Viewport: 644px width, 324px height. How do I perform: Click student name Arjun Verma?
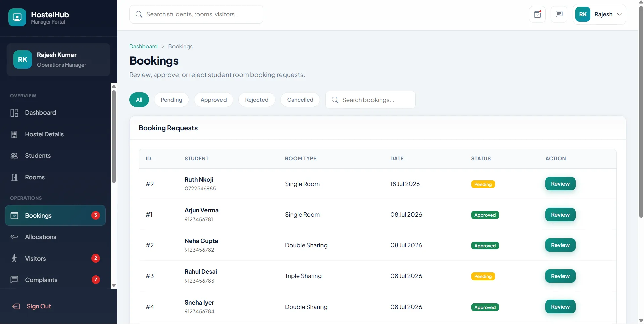[201, 210]
